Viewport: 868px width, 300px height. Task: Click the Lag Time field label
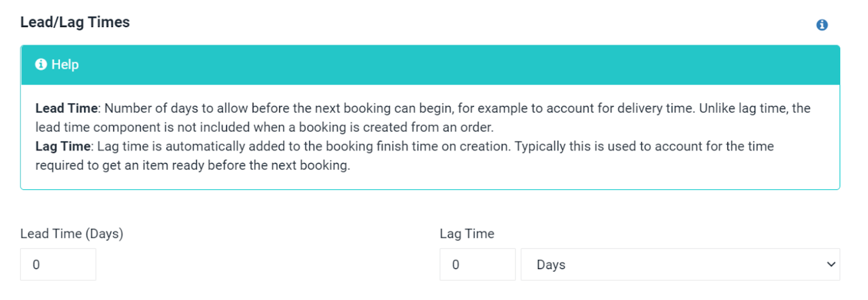coord(467,234)
